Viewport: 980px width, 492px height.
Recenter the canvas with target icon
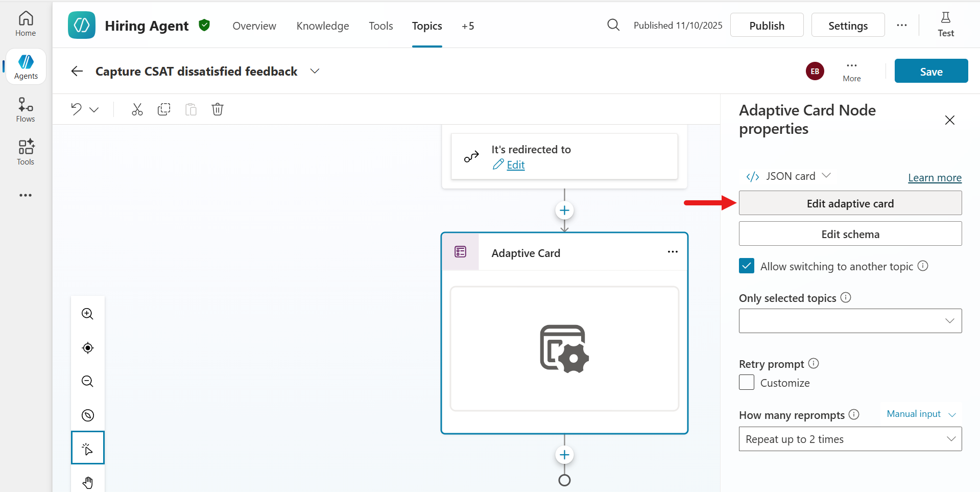pos(88,348)
